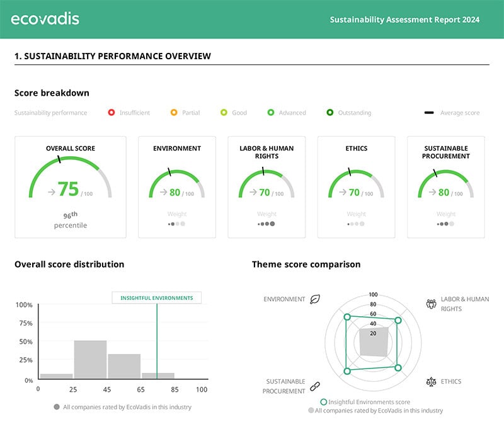The height and width of the screenshot is (422, 504).
Task: Click the green score marker line in histogram
Action: pos(157,341)
